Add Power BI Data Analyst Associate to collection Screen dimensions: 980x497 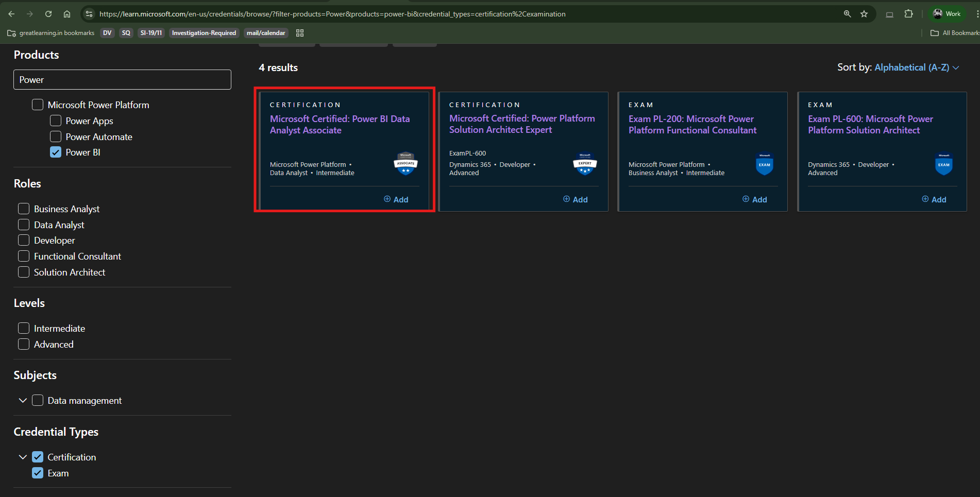click(x=396, y=199)
